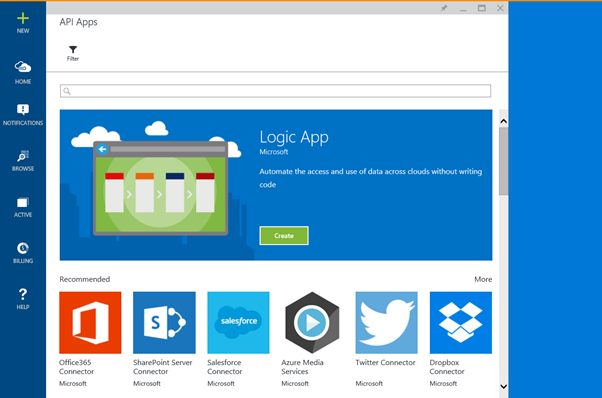This screenshot has width=602, height=398.
Task: Select the Salesforce Connector tile icon
Action: point(238,322)
